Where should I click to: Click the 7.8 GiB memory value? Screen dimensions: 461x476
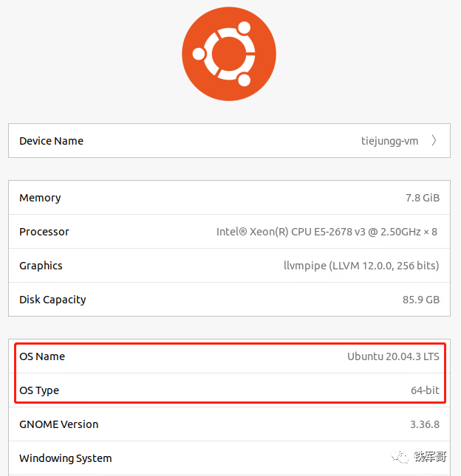pyautogui.click(x=423, y=198)
